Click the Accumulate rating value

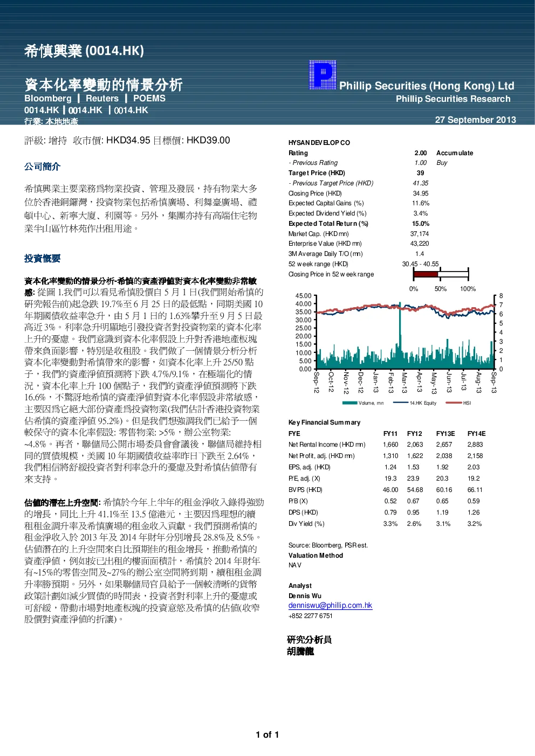click(455, 153)
